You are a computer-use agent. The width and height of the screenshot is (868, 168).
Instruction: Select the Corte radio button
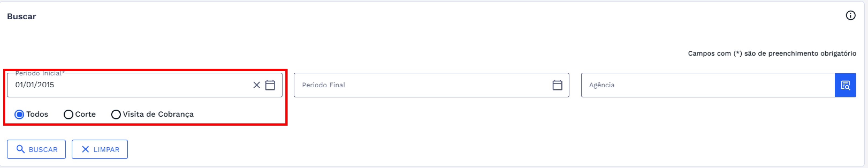coord(68,115)
